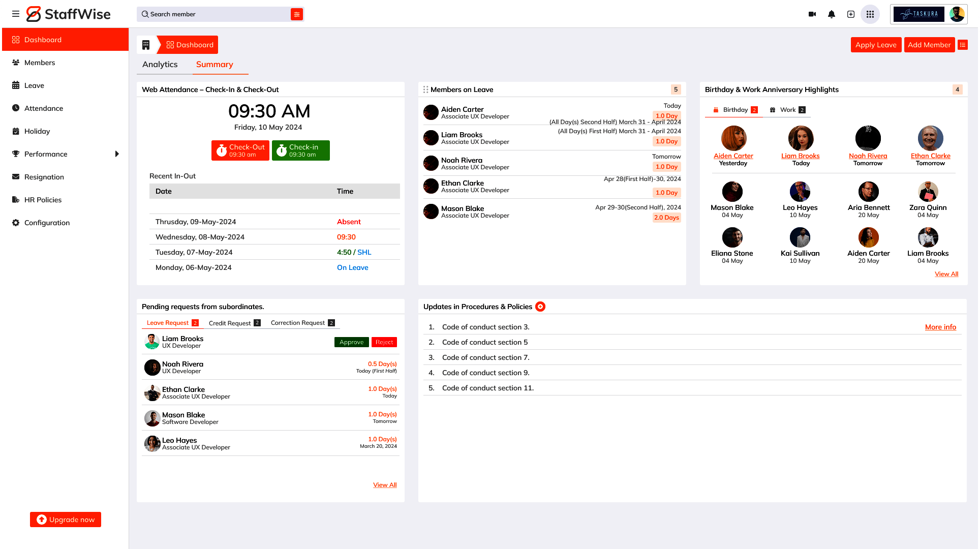Open the More info policies link

tap(940, 327)
